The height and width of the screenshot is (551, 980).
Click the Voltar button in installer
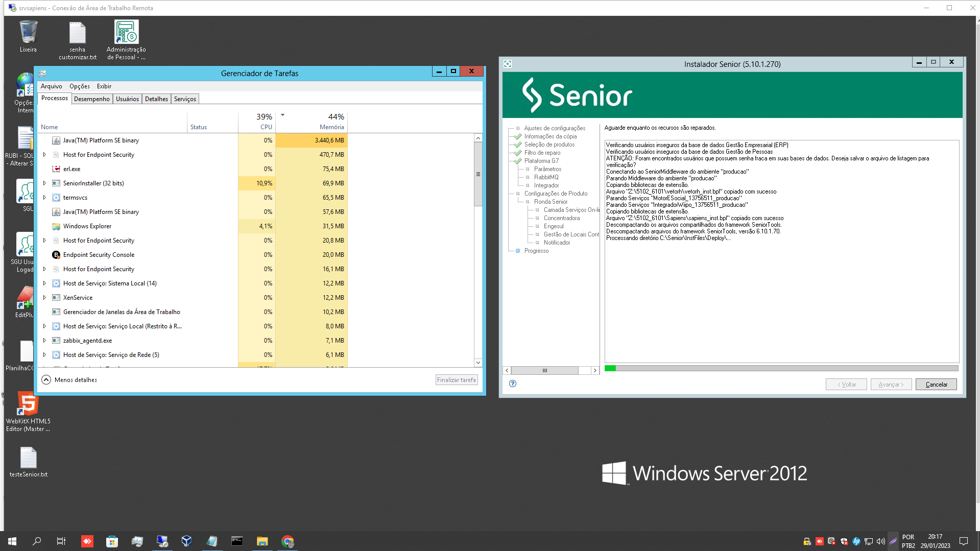point(846,385)
